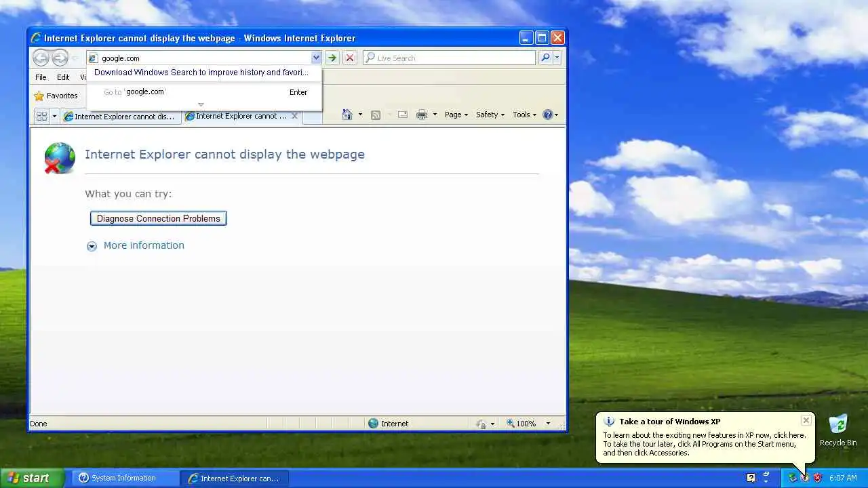
Task: Switch to System Information taskbar window
Action: point(125,478)
